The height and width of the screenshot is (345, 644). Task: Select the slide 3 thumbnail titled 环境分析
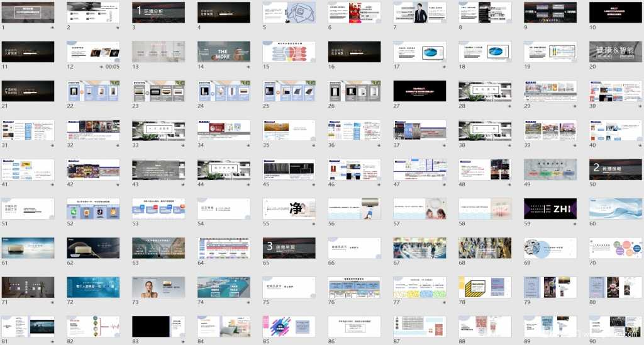click(158, 12)
